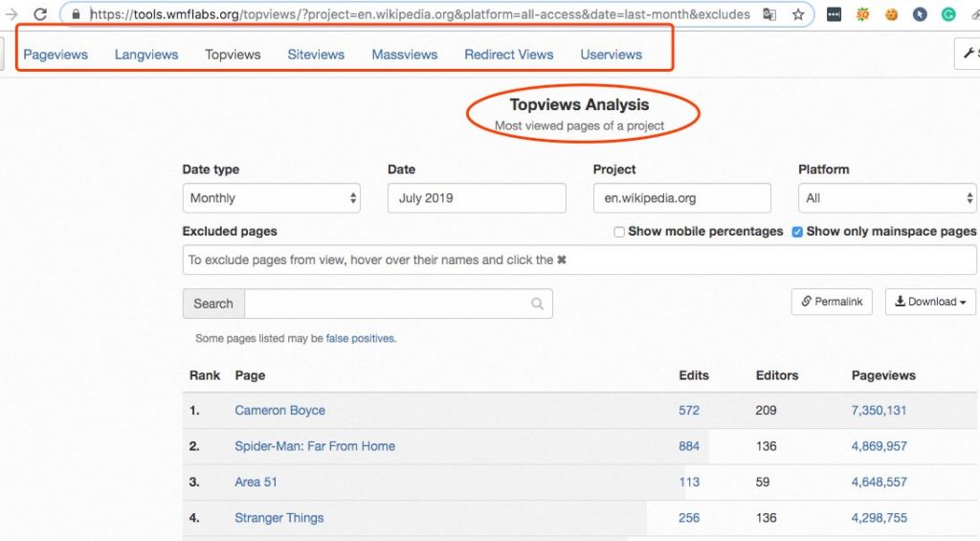Open the Platform dropdown set to All
Viewport: 980px width, 541px height.
click(886, 198)
